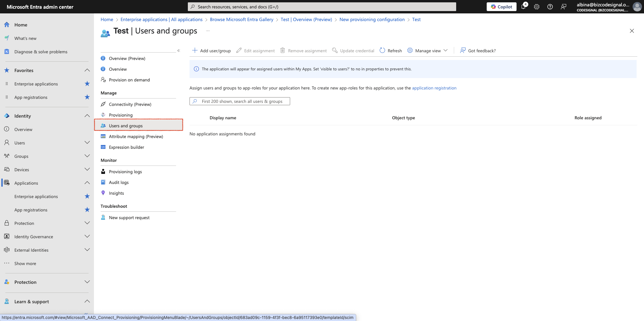Collapse the resource menu with double-chevron
The image size is (644, 321).
point(179,51)
